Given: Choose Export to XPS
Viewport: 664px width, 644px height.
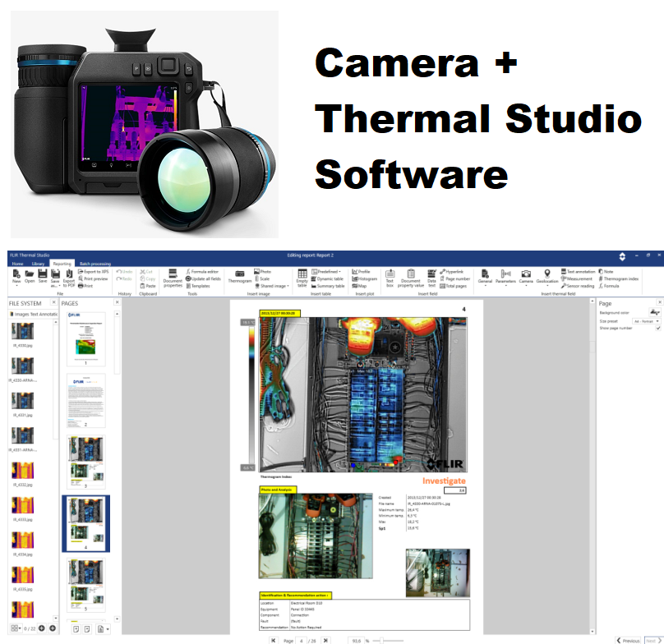Looking at the screenshot, I should click(93, 271).
